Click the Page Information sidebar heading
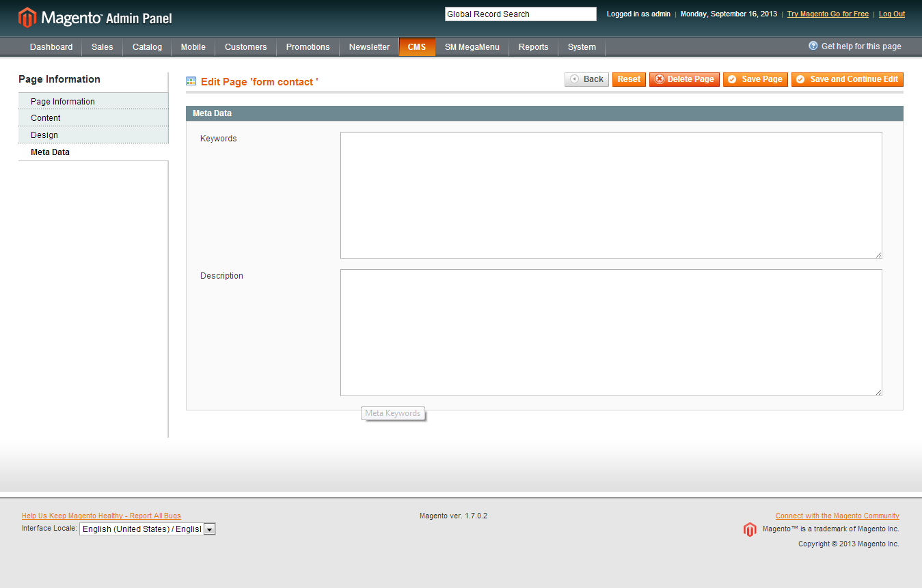The image size is (922, 588). point(59,79)
